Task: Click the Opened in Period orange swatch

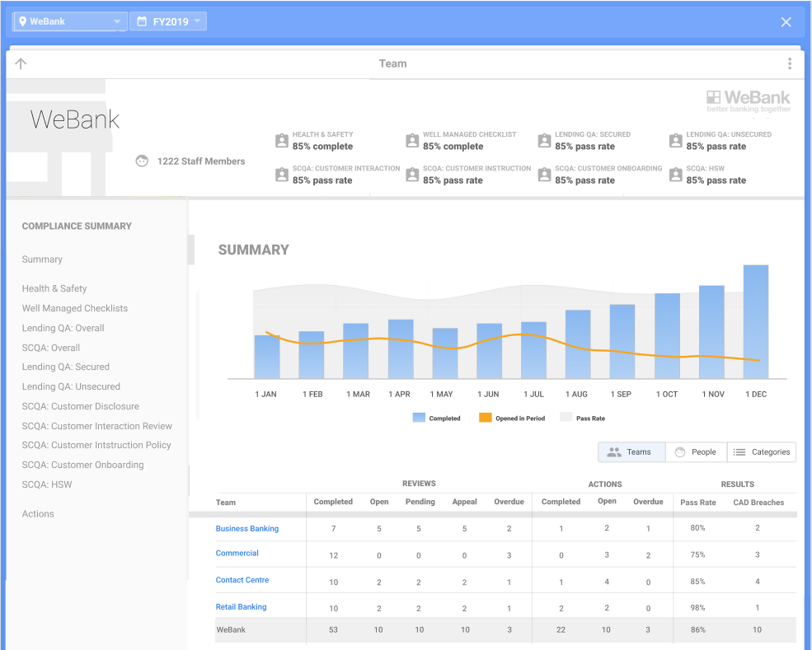Action: [x=486, y=418]
